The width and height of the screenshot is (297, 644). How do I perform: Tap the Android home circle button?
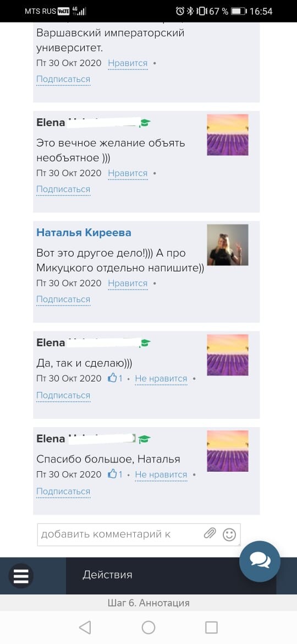coord(148,627)
